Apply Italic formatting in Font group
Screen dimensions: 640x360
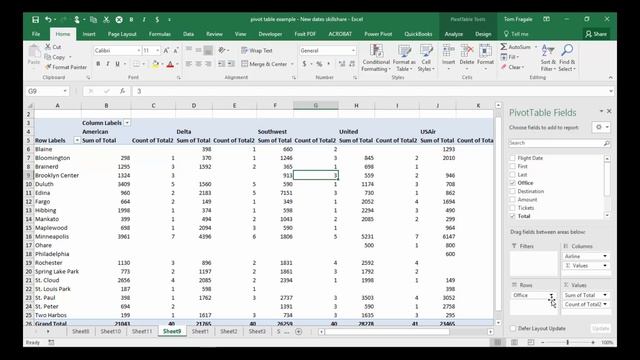pos(108,64)
